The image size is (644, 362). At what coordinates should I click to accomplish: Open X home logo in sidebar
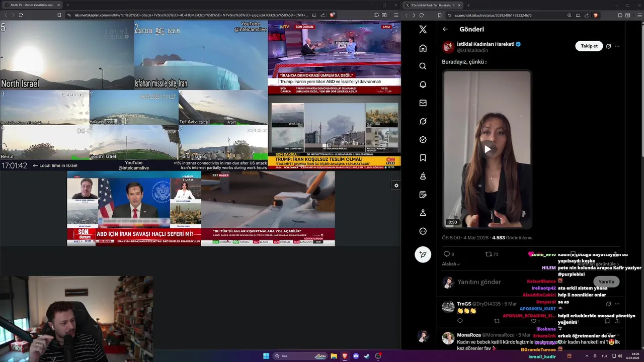(x=423, y=30)
